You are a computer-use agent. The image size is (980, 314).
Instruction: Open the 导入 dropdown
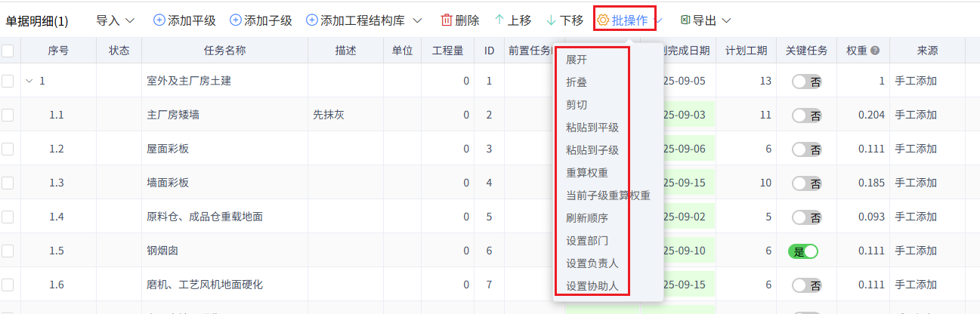coord(116,20)
